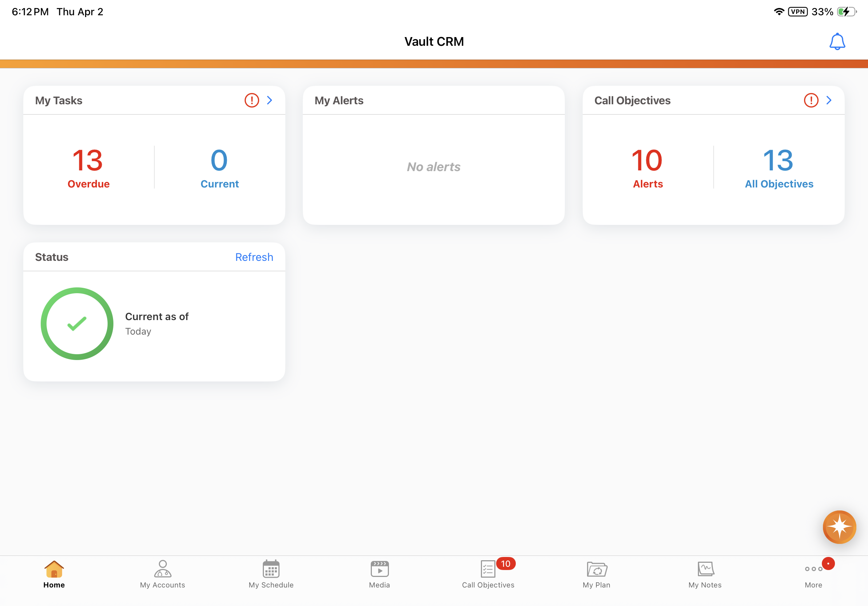Tap the My Tasks warning alert icon

click(x=252, y=100)
